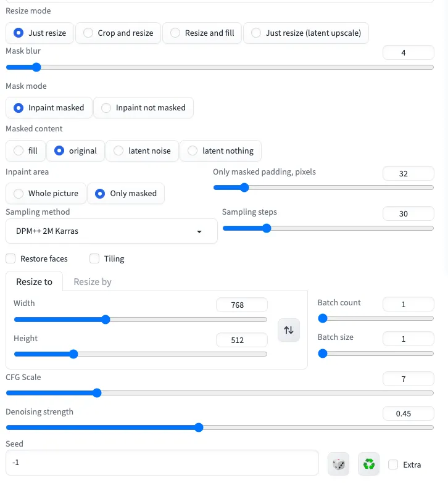Select Whole picture inpaint area
The height and width of the screenshot is (483, 448).
tap(46, 194)
